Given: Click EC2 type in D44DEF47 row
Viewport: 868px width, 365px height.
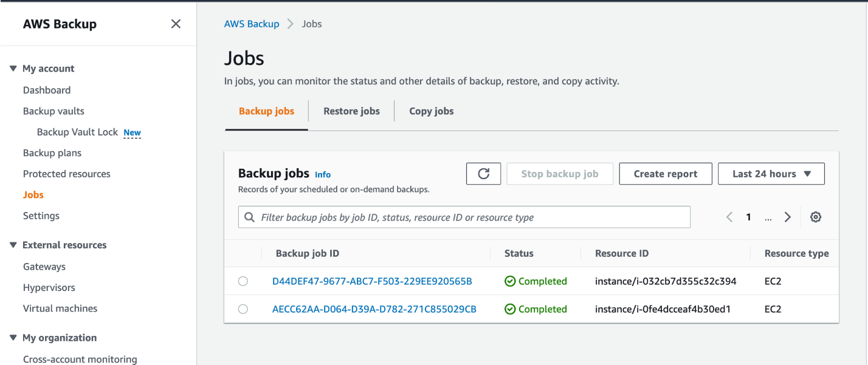Looking at the screenshot, I should pos(773,281).
